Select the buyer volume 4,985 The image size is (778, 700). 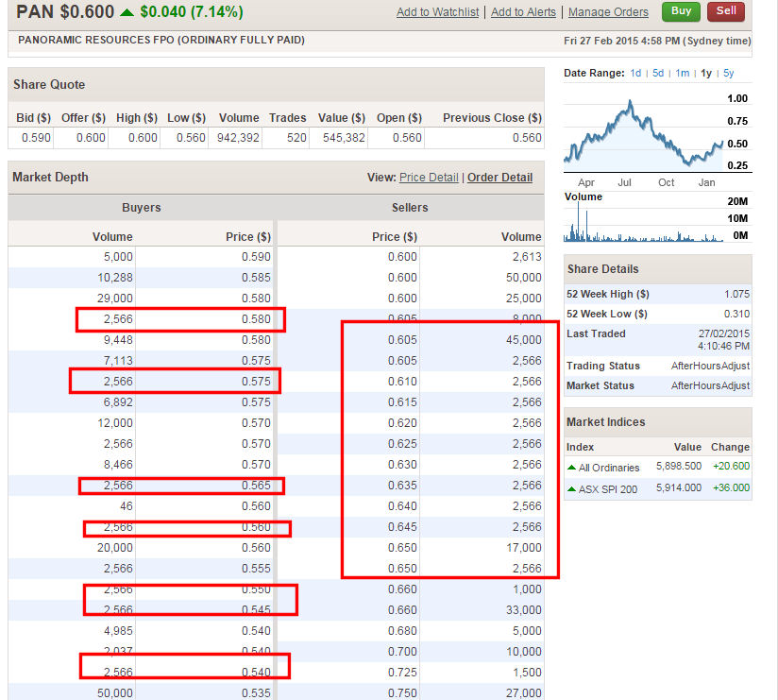[x=118, y=631]
